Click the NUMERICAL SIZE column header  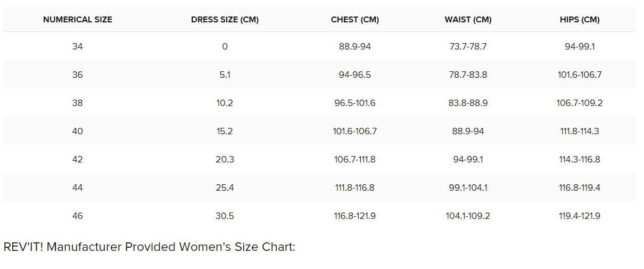tap(78, 20)
